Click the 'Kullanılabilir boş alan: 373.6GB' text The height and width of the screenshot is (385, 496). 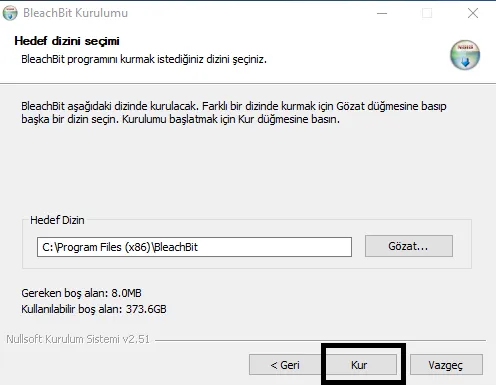[x=94, y=309]
